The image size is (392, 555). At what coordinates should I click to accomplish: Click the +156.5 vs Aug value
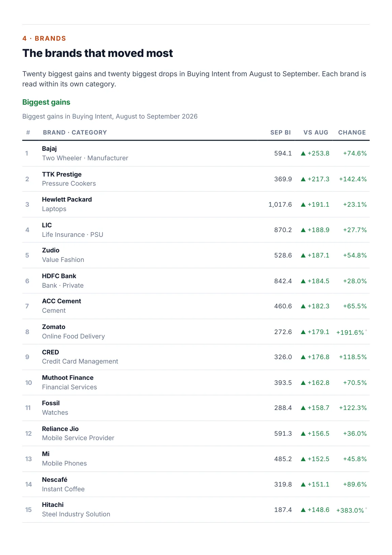pos(318,434)
